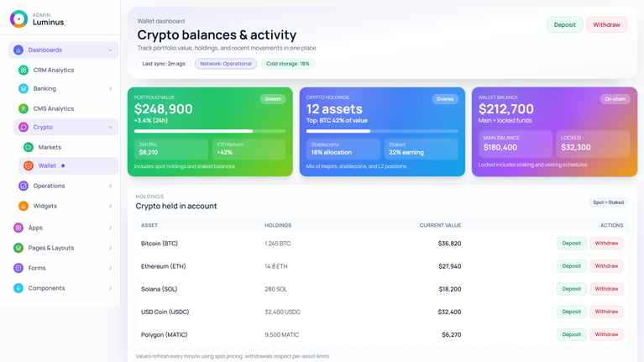Expand the Pages & Layouts chevron
Viewport: 644px width, 362px height.
click(110, 248)
